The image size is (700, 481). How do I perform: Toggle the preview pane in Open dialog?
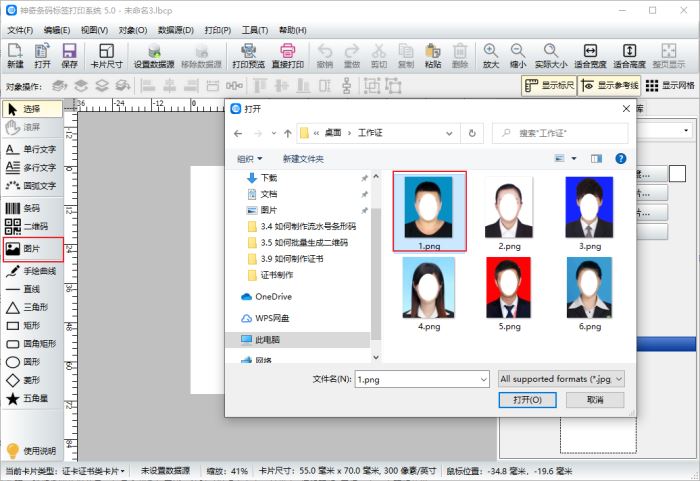pyautogui.click(x=596, y=159)
